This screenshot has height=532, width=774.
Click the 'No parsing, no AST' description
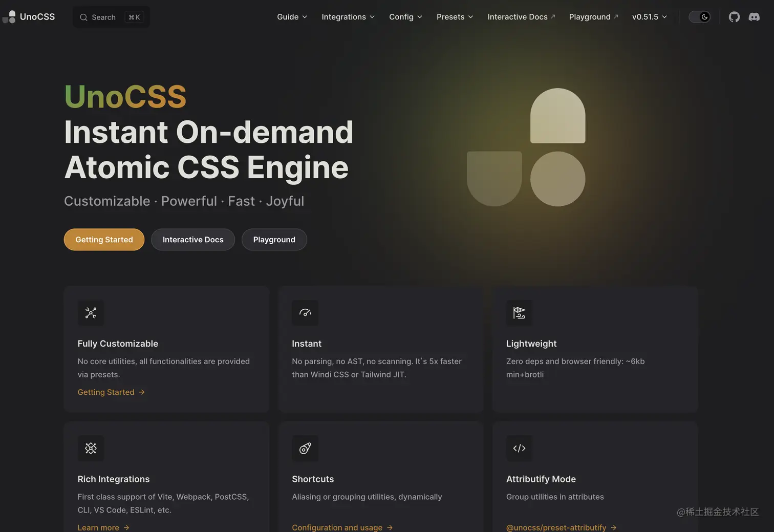377,368
